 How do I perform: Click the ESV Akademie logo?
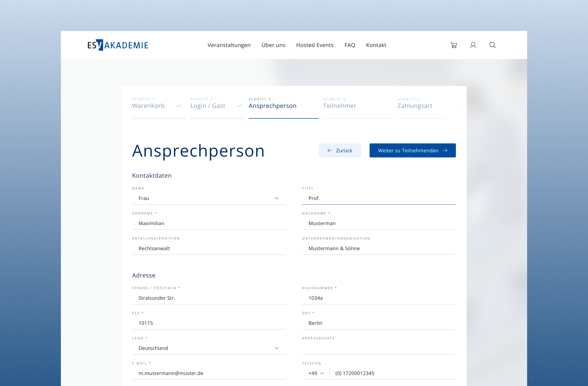118,45
